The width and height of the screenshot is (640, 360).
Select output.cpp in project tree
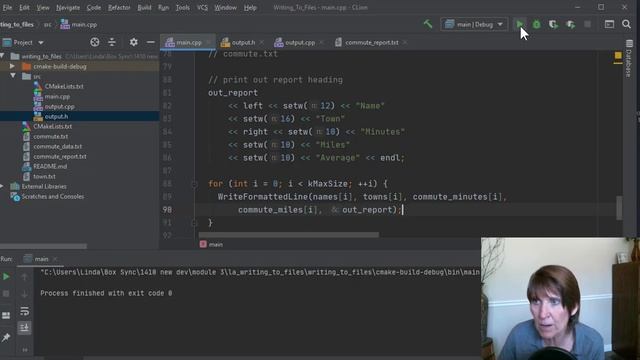[60, 107]
